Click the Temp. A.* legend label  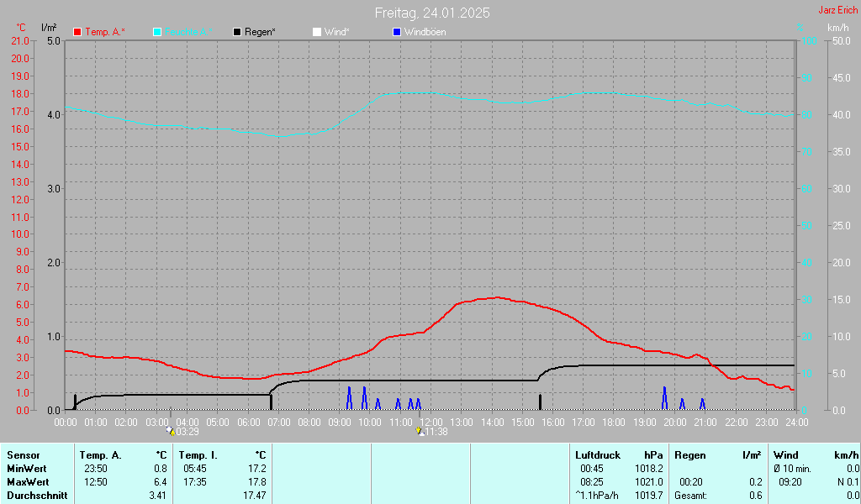tap(105, 33)
